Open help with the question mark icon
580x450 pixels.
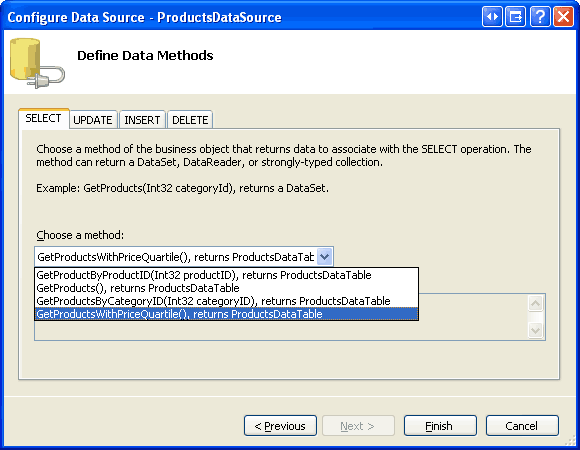pyautogui.click(x=540, y=17)
